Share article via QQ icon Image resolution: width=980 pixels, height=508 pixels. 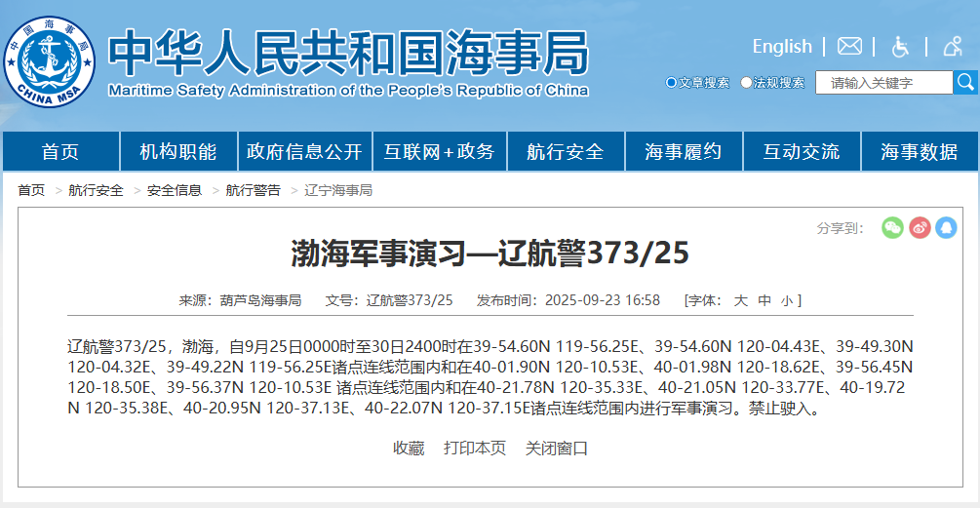(x=946, y=227)
